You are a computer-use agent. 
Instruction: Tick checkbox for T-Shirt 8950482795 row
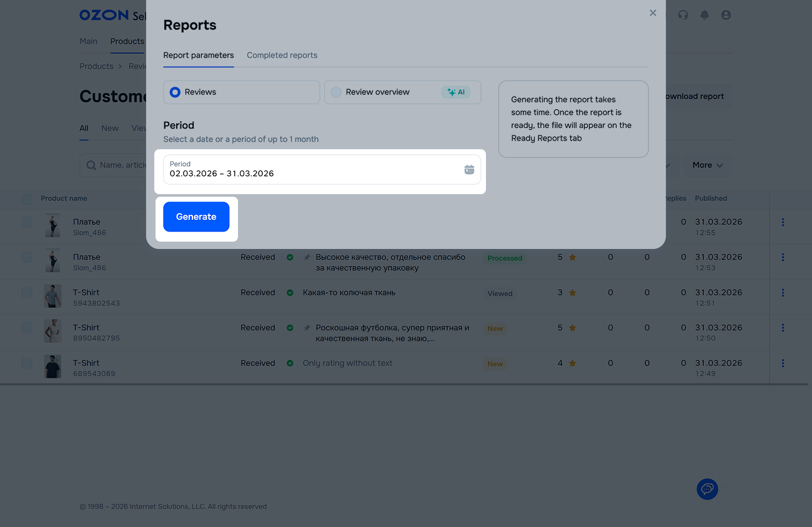pyautogui.click(x=27, y=328)
